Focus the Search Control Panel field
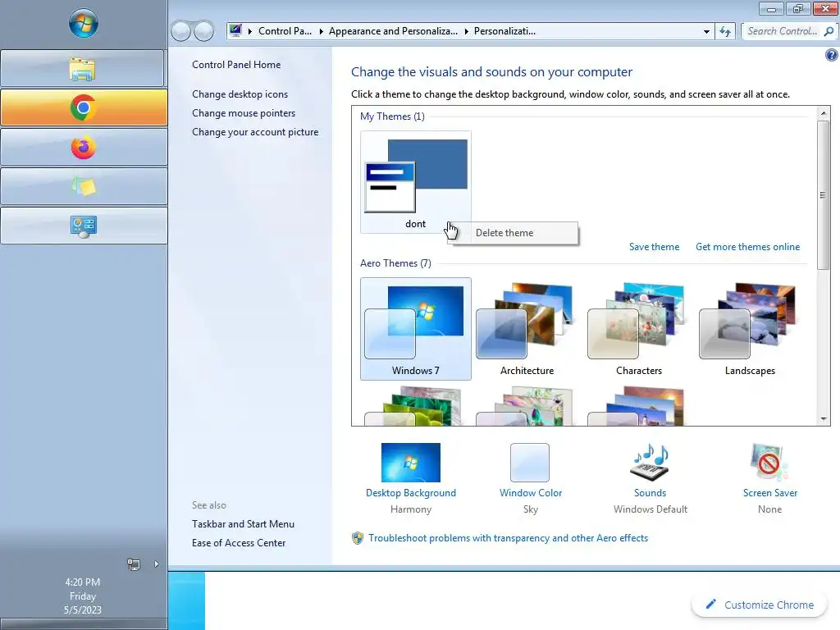840x630 pixels. (782, 31)
